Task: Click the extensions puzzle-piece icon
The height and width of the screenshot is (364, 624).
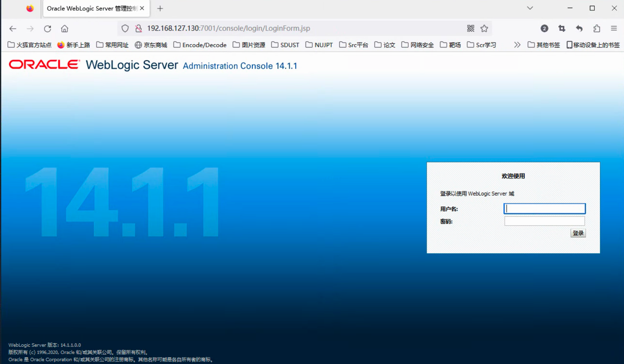Action: 597,29
